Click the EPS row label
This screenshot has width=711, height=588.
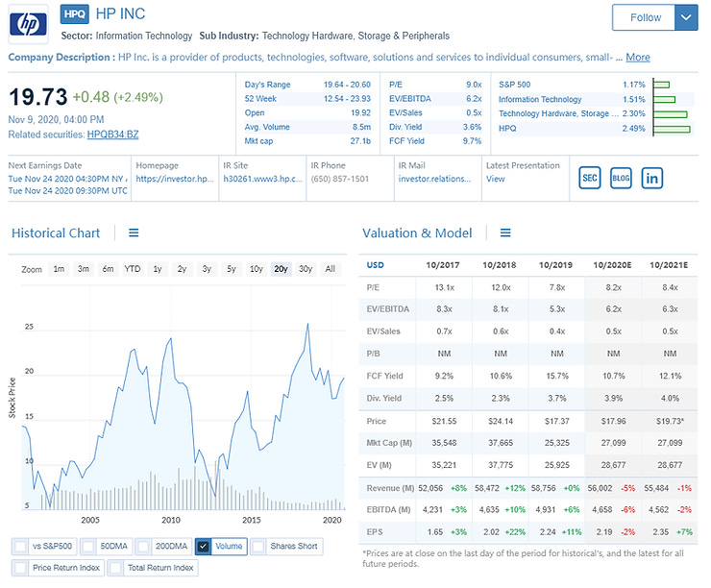(375, 531)
